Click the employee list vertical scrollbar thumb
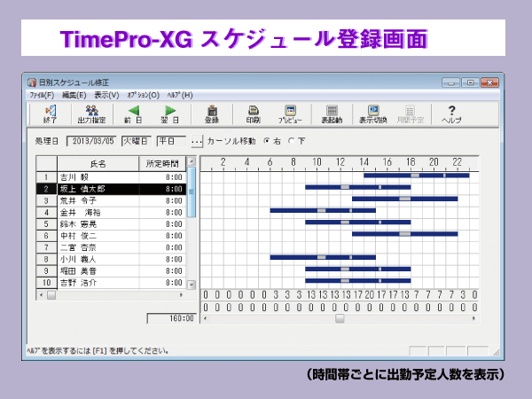The image size is (532, 399). tap(192, 192)
